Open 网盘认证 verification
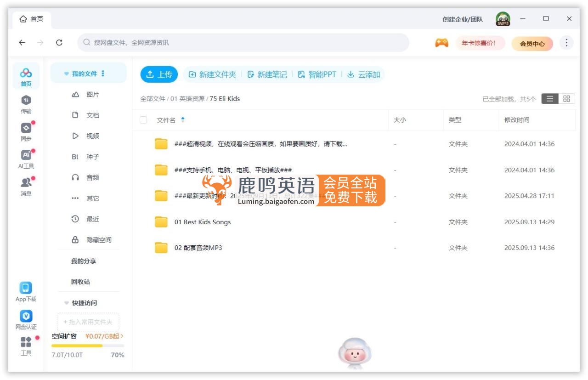This screenshot has height=380, width=588. click(x=26, y=319)
